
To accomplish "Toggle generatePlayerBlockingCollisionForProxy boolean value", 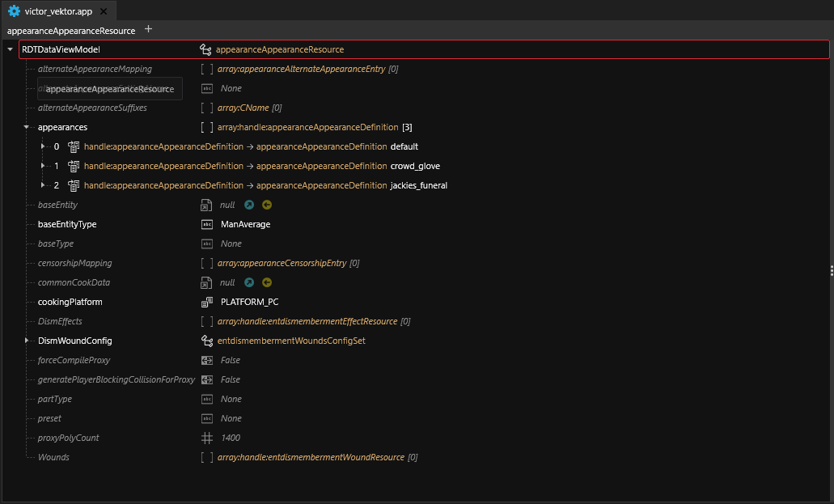I will (231, 379).
